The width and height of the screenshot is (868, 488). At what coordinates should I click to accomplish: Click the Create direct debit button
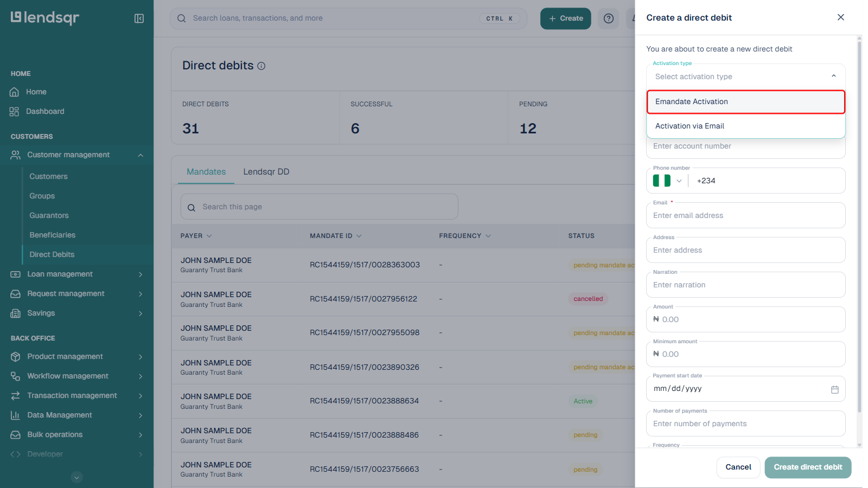click(x=808, y=467)
